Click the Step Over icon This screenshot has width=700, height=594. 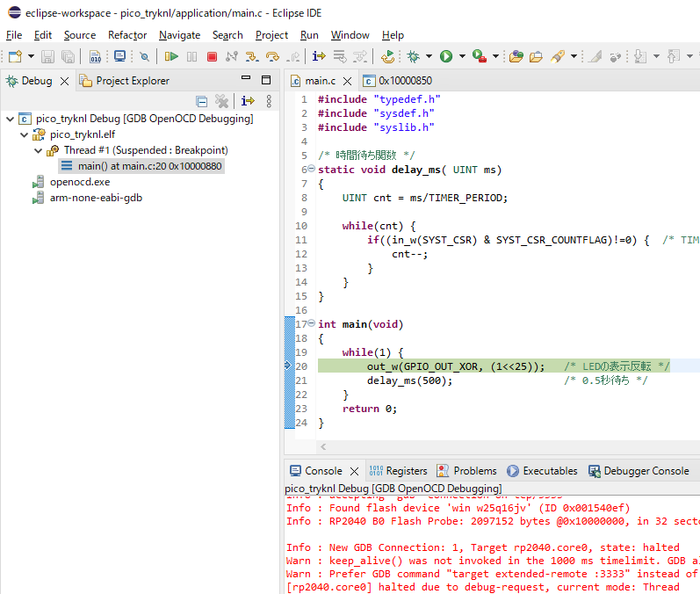pos(271,56)
